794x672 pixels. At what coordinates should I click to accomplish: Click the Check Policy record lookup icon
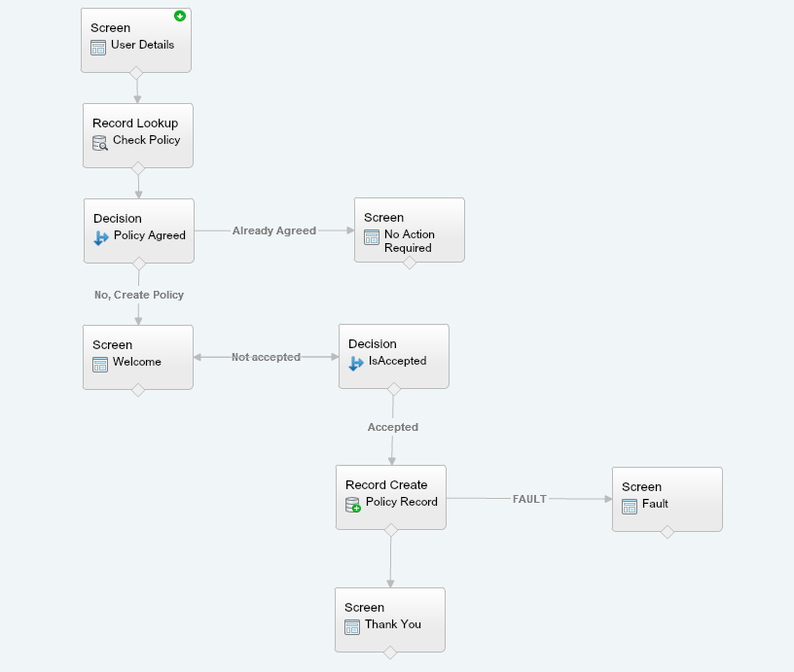point(100,142)
